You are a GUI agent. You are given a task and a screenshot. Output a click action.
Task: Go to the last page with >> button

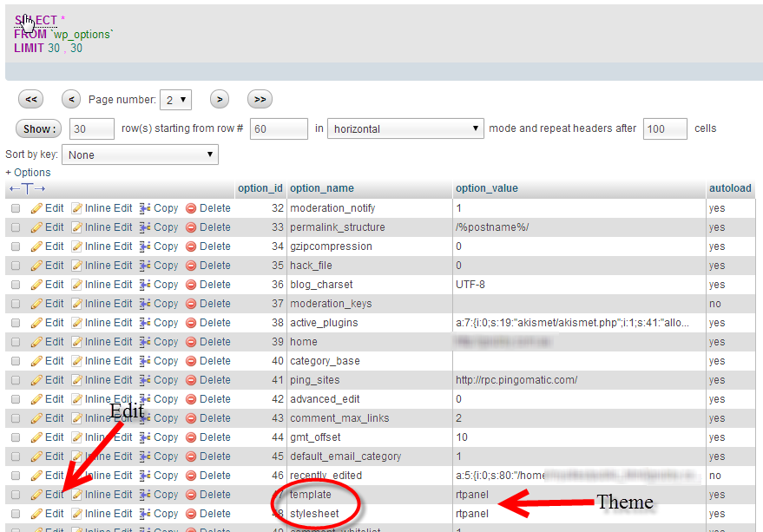(x=260, y=100)
